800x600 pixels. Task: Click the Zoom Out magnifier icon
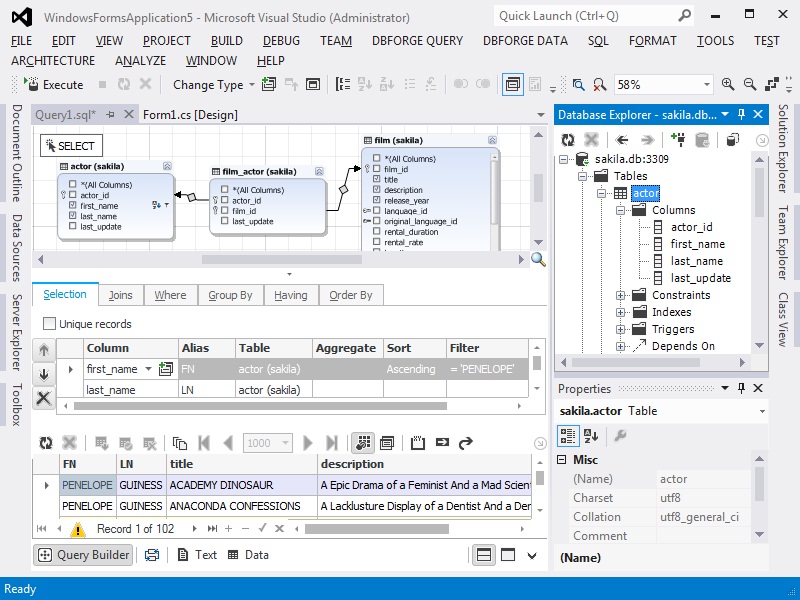(749, 84)
